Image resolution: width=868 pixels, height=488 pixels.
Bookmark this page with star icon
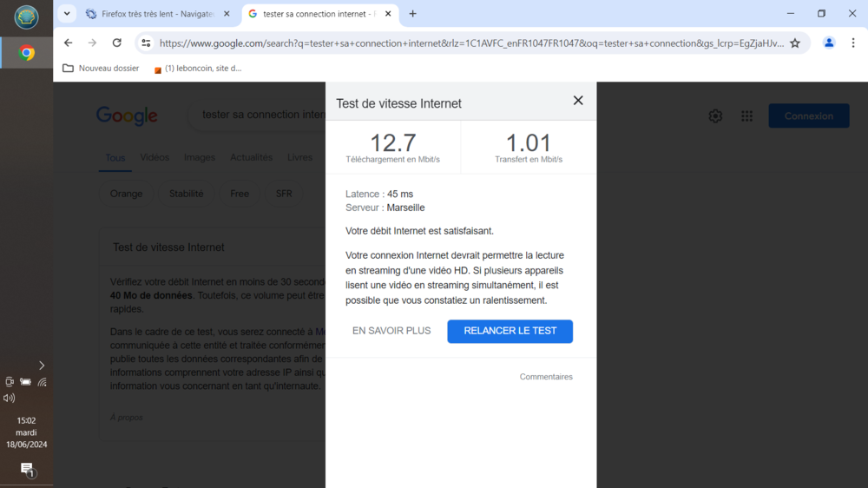[794, 43]
